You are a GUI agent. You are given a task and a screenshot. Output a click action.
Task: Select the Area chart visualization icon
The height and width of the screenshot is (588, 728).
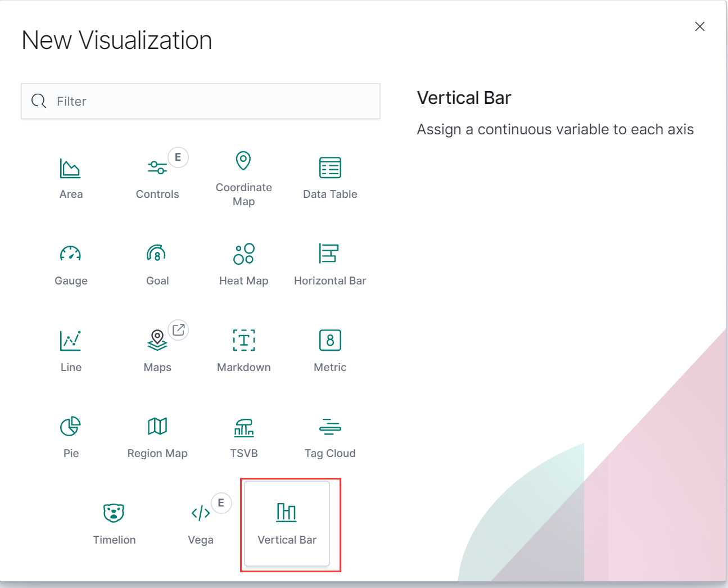70,168
